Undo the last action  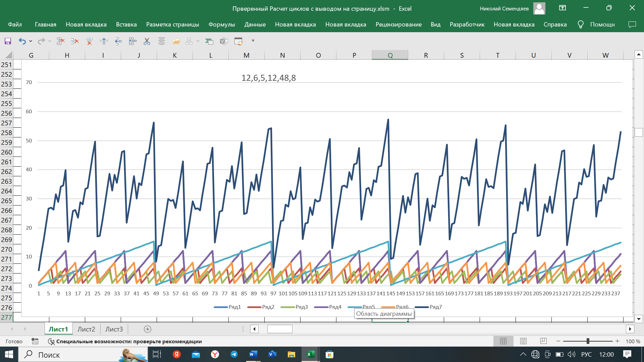click(22, 41)
